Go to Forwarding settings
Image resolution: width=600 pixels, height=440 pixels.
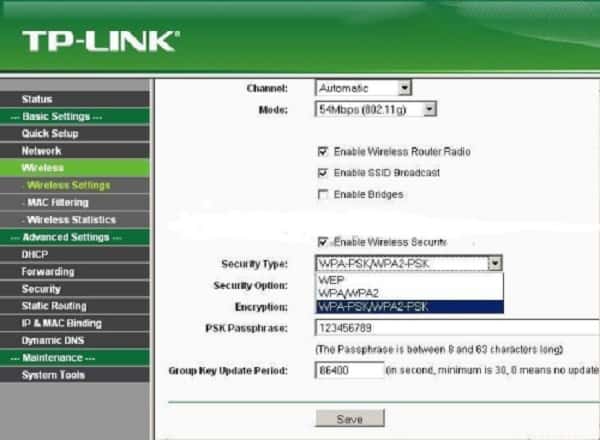[75, 272]
